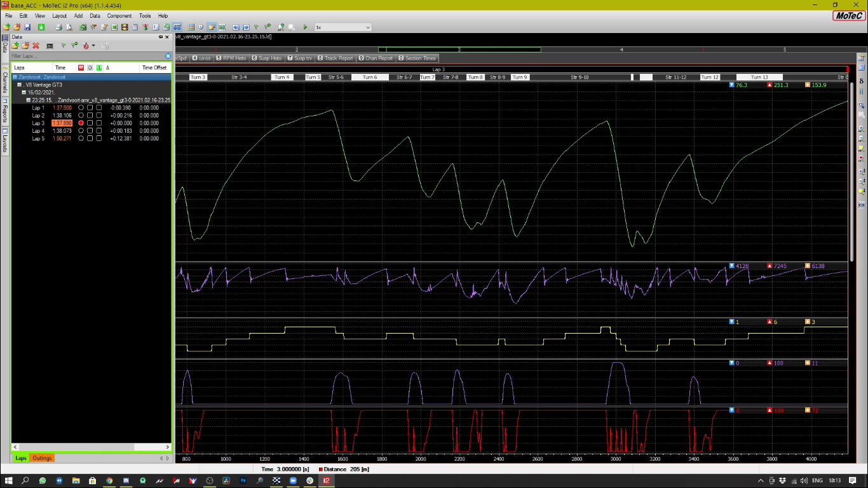Select Lap 1 as main lap radio

pos(81,108)
